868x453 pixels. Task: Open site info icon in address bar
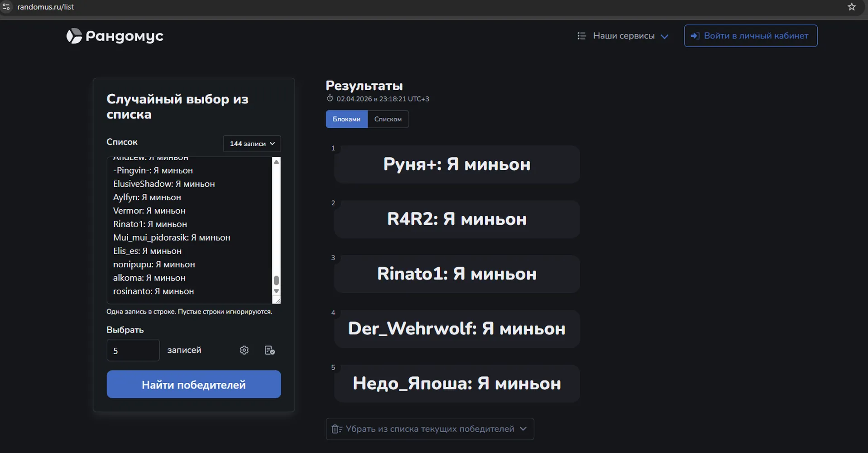[x=6, y=7]
